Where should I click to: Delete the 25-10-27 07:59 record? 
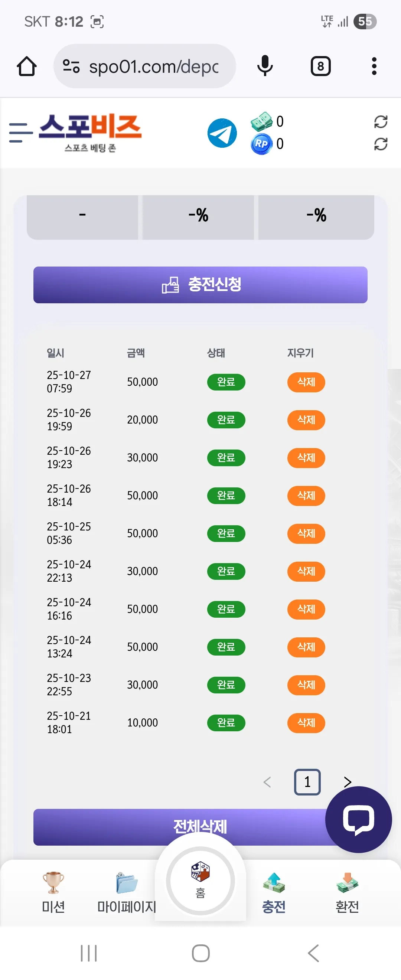[x=306, y=382]
